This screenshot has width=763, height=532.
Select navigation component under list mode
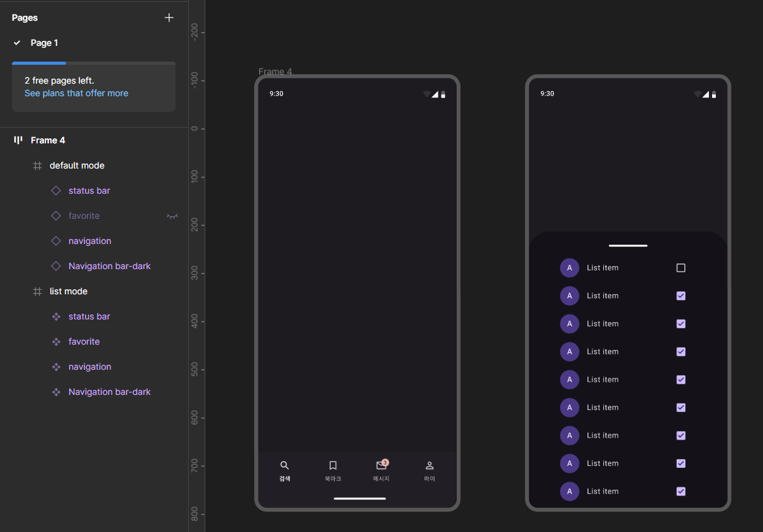click(90, 367)
